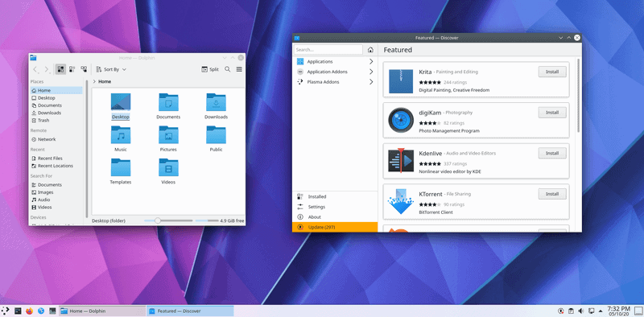The width and height of the screenshot is (644, 317).
Task: Open the KTorrent app icon
Action: [x=401, y=201]
